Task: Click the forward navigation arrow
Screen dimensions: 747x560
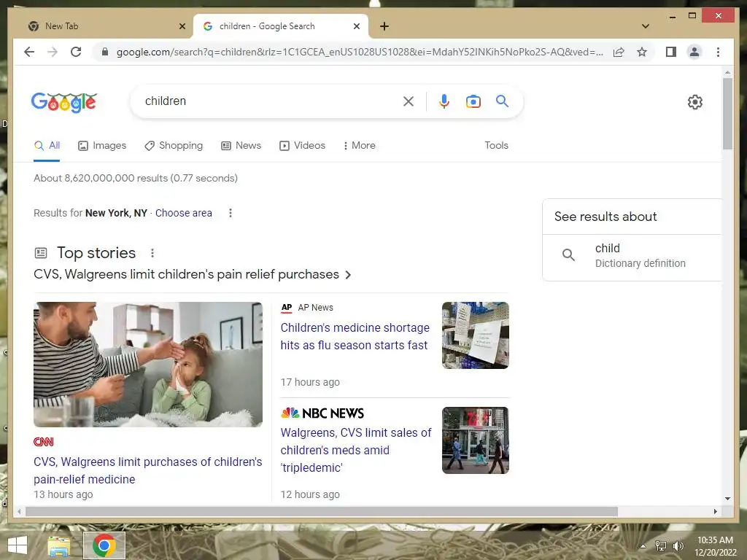Action: coord(53,52)
